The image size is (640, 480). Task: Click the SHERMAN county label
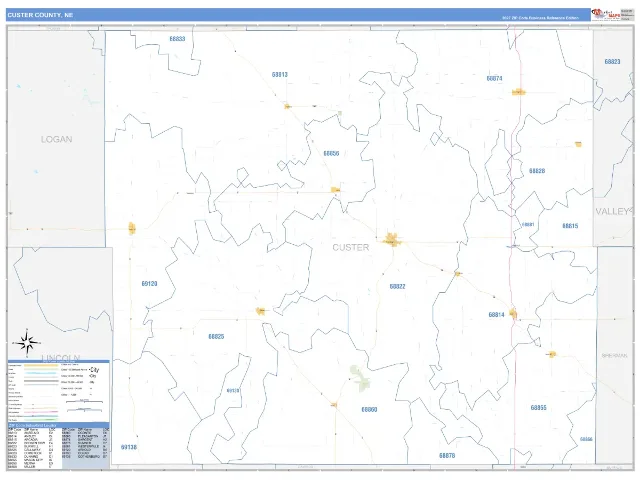tap(614, 356)
